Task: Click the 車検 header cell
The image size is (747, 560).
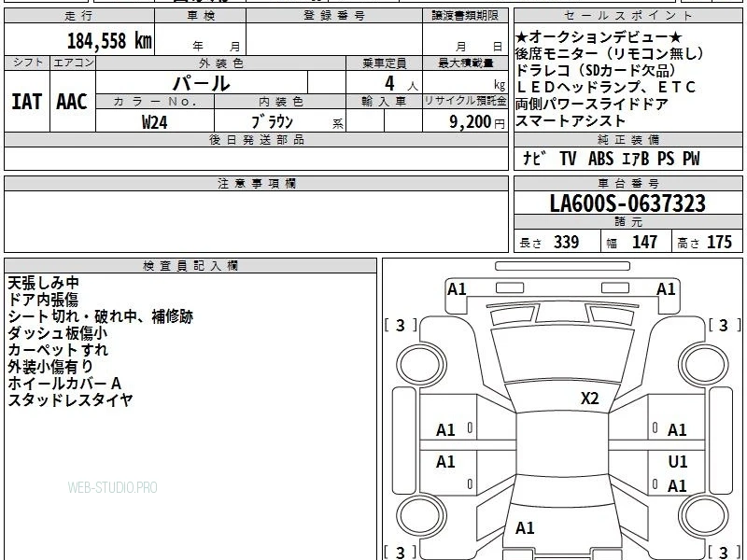Action: tap(201, 16)
